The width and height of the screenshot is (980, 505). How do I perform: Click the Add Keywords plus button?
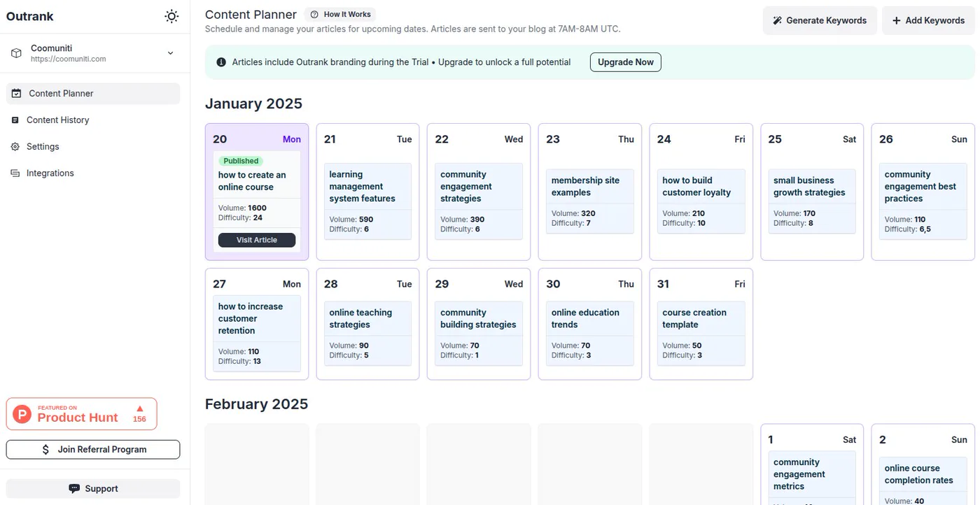pos(928,20)
